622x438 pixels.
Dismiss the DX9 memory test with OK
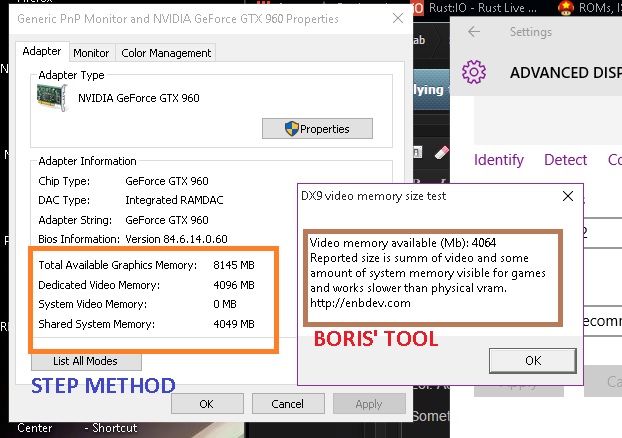(x=533, y=360)
